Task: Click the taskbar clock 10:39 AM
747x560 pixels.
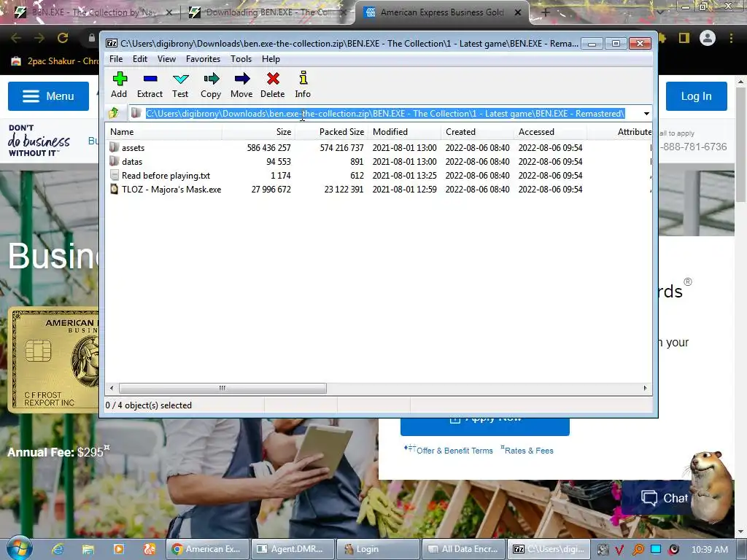Action: point(709,549)
